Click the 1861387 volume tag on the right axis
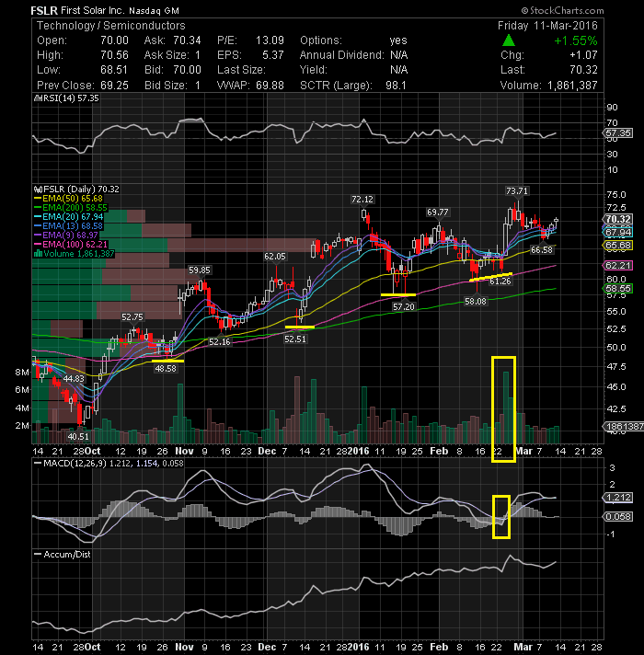Viewport: 644px width, 655px height. coord(623,427)
